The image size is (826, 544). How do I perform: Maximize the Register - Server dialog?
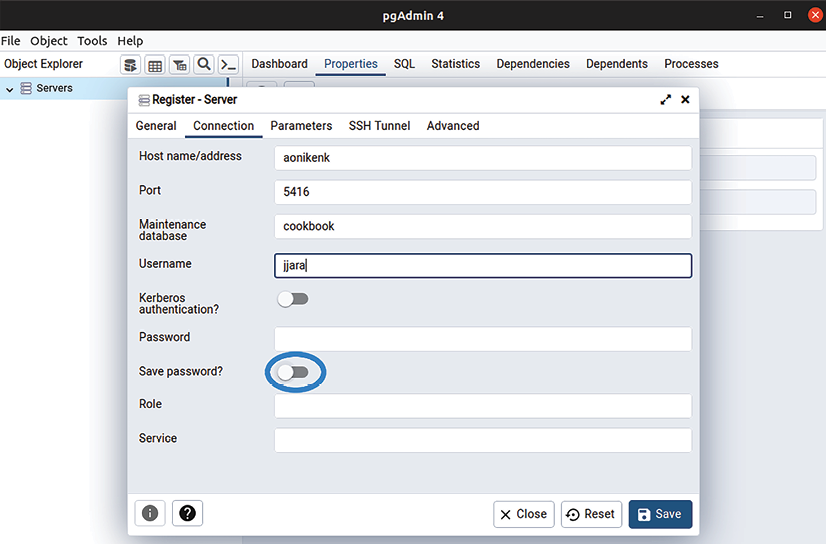pos(665,100)
